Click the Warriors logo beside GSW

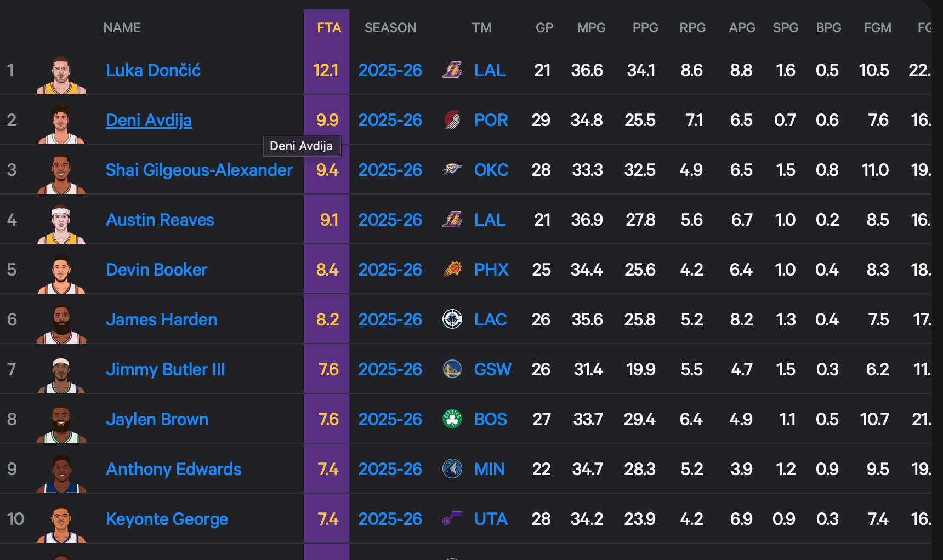(x=452, y=369)
